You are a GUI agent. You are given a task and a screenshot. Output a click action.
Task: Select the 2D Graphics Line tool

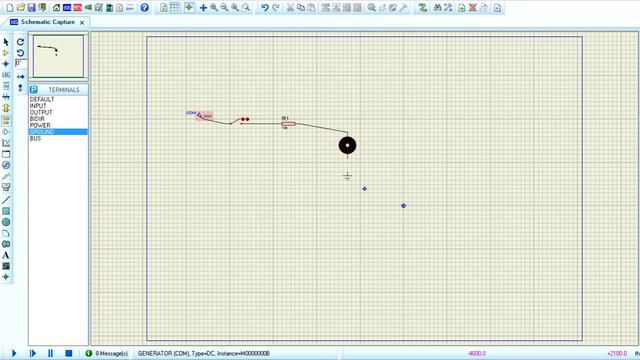[x=6, y=200]
